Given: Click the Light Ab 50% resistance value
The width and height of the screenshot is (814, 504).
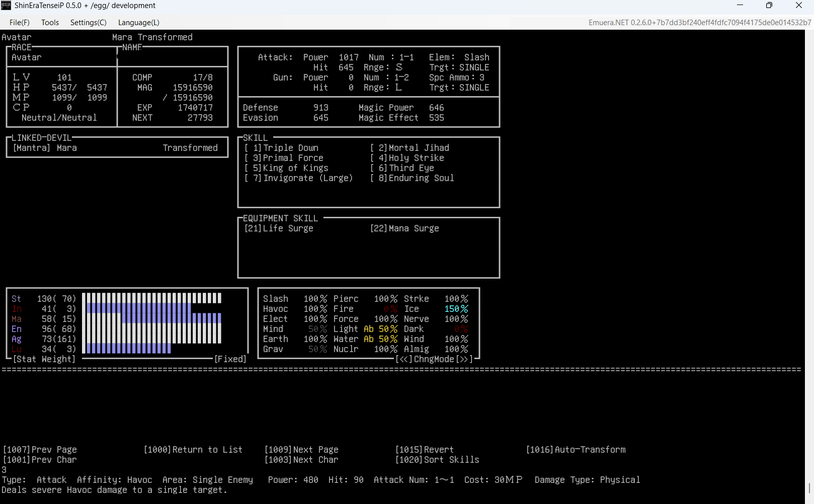Looking at the screenshot, I should click(381, 329).
